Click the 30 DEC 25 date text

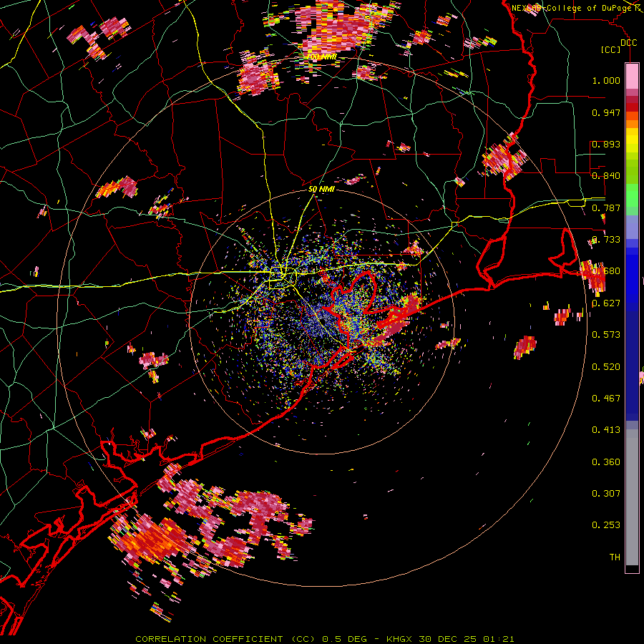[448, 639]
